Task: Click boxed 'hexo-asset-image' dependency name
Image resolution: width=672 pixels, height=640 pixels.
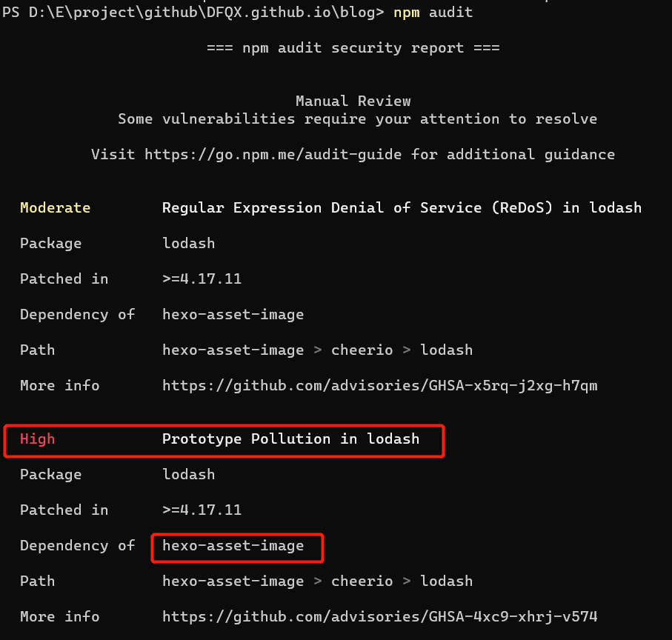Action: [233, 546]
